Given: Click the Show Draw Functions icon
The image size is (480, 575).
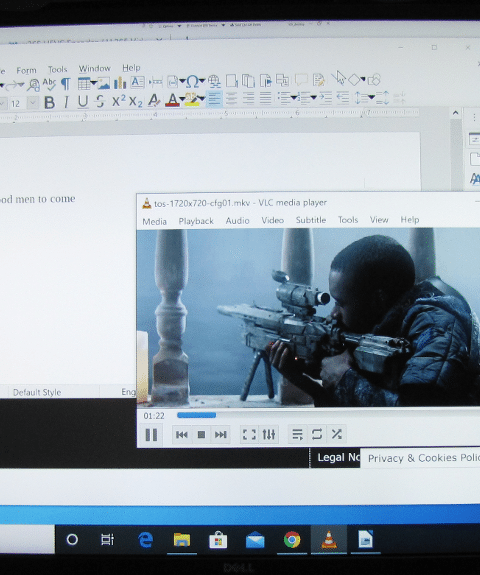Looking at the screenshot, I should 374,79.
